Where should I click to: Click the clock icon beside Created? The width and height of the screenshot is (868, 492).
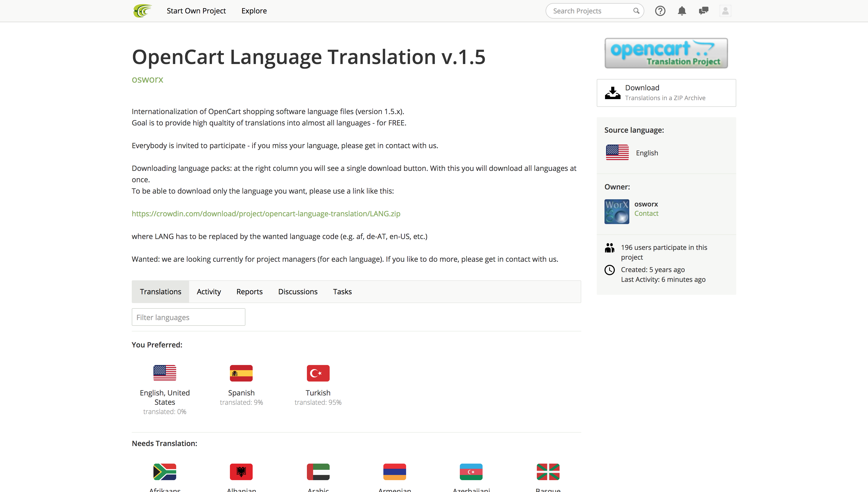tap(609, 270)
